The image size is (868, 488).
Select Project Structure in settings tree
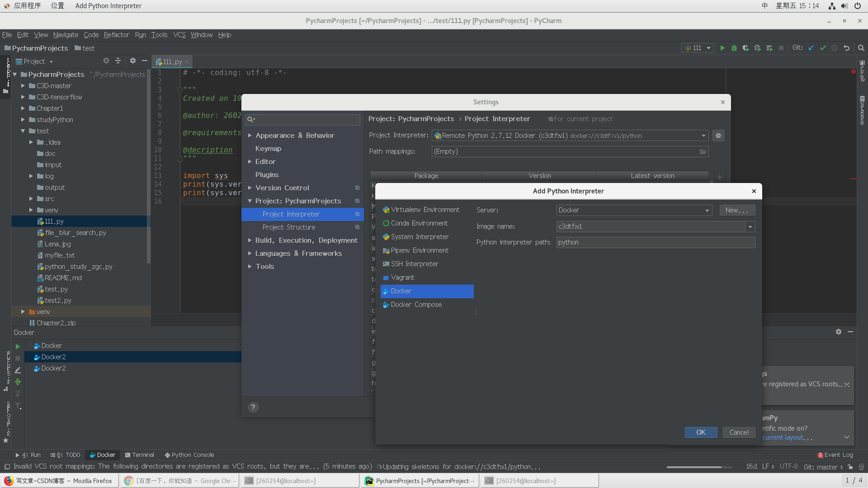tap(288, 227)
